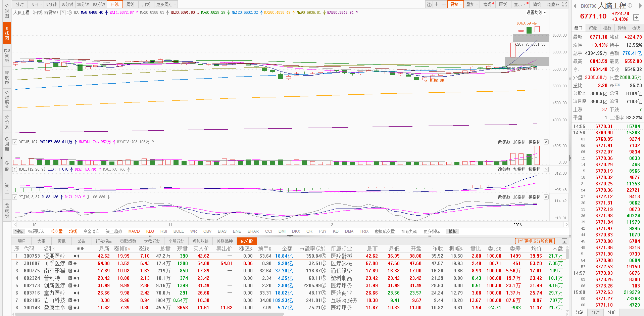Click the export download icon above the stock table

564,241
